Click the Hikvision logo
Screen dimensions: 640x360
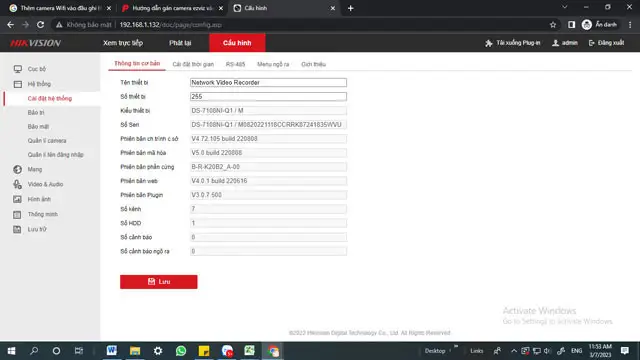click(x=36, y=43)
